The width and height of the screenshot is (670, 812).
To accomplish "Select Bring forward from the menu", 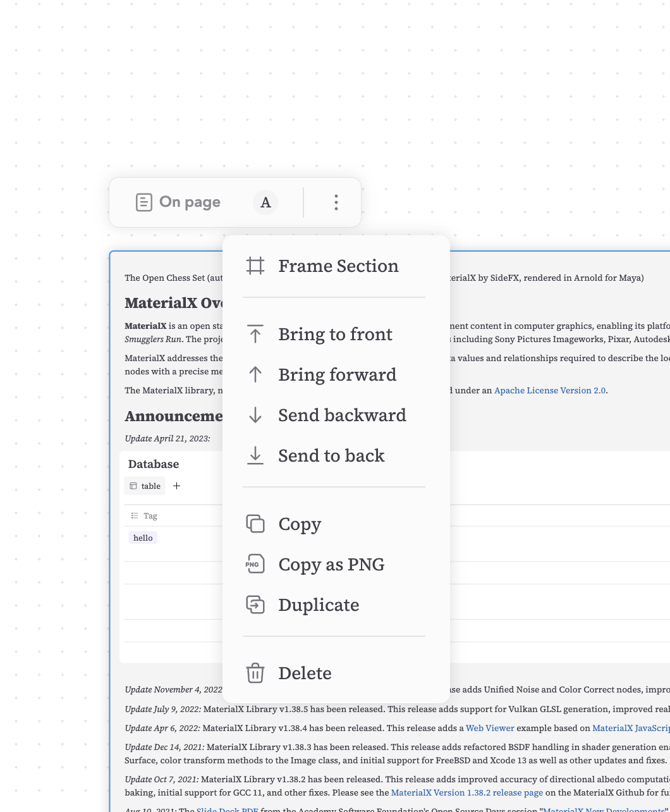I will [337, 374].
